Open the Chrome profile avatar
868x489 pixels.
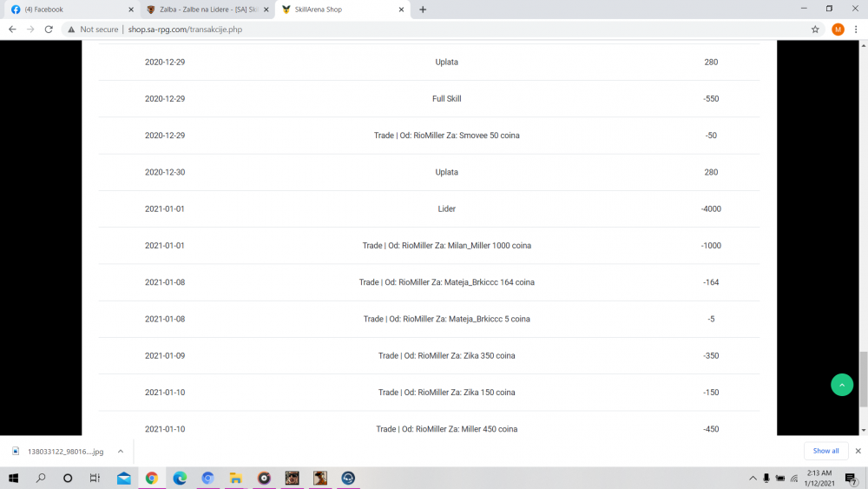tap(838, 29)
